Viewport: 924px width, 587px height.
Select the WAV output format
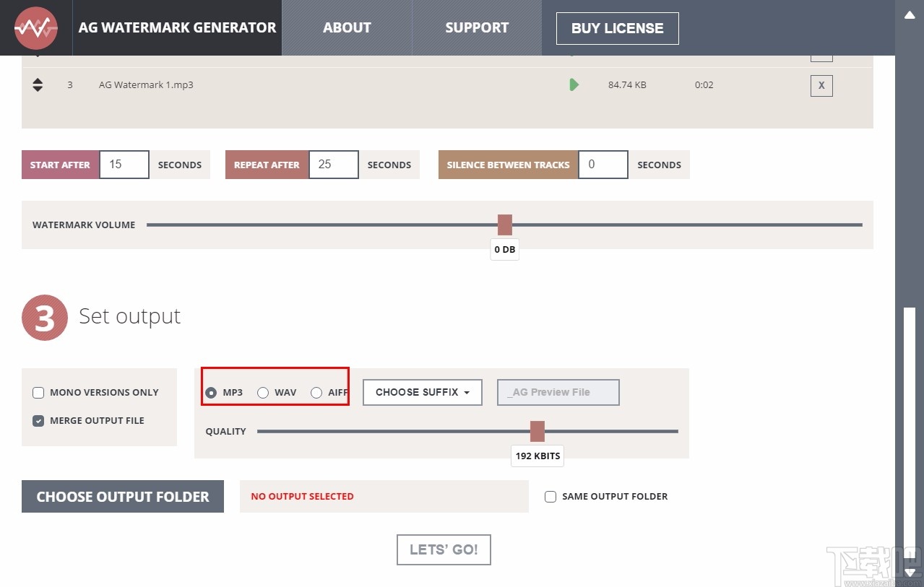263,393
